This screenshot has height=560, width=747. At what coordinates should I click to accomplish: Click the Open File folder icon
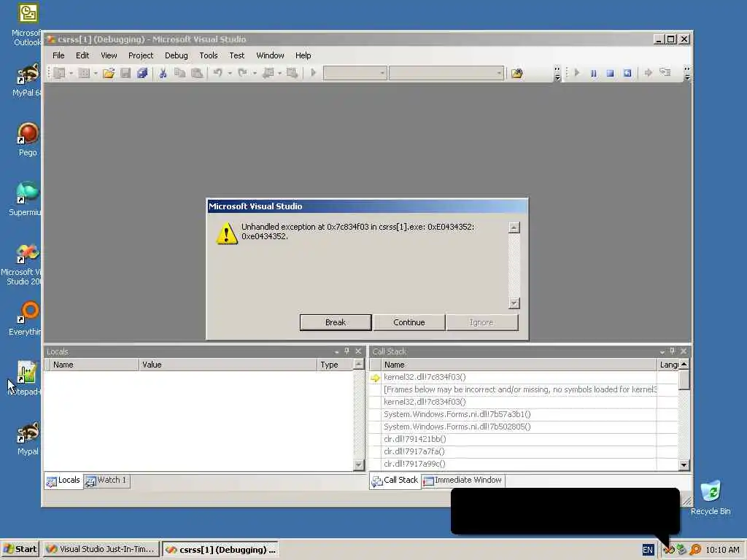pos(109,73)
